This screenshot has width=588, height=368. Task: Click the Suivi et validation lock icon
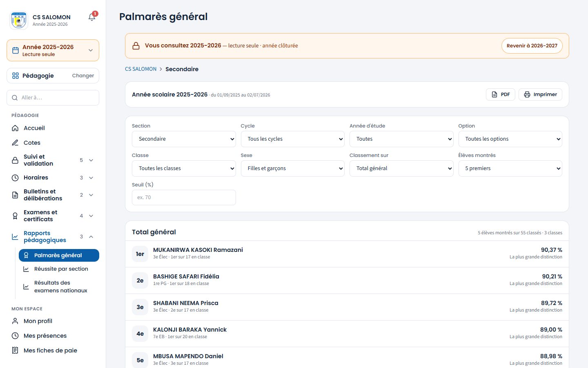pos(15,160)
